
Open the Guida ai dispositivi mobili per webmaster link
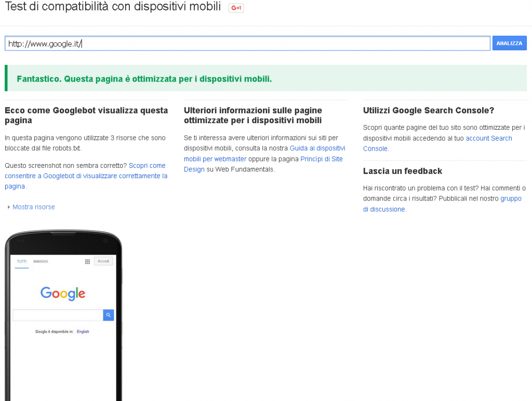click(264, 153)
